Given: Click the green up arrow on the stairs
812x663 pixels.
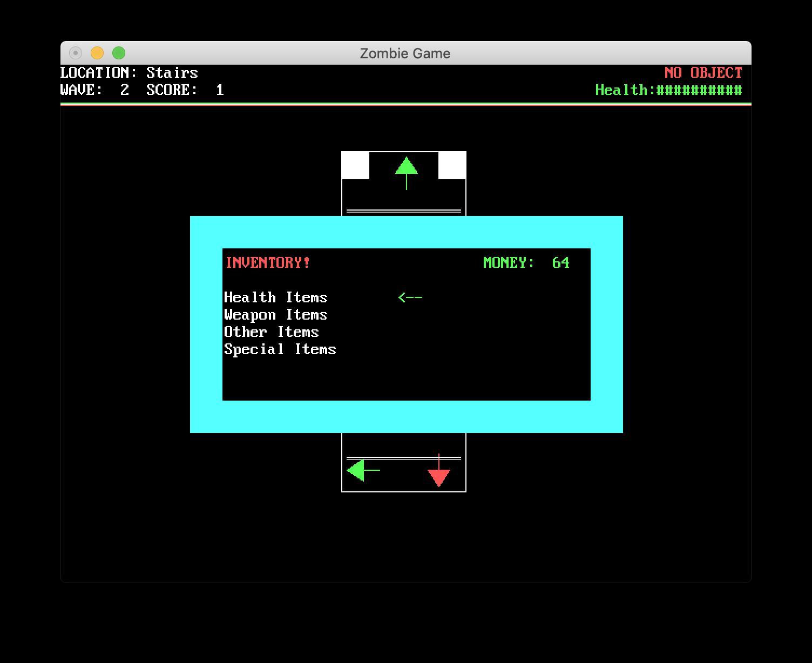Looking at the screenshot, I should (407, 173).
